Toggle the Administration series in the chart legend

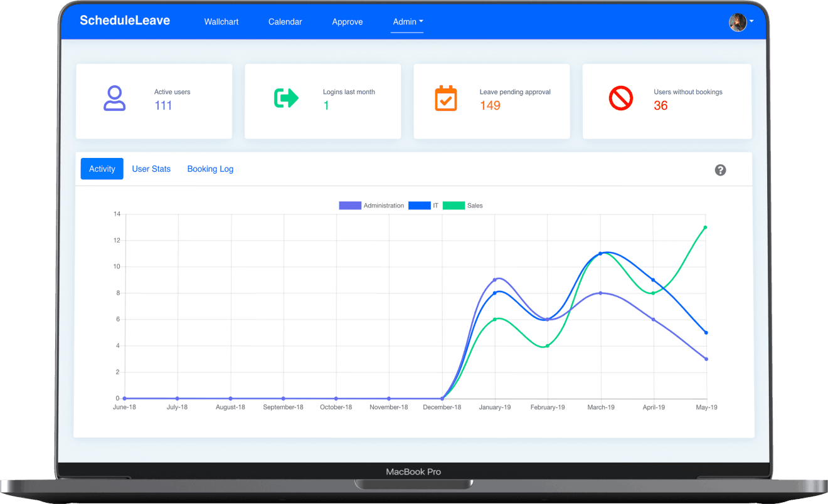(372, 205)
